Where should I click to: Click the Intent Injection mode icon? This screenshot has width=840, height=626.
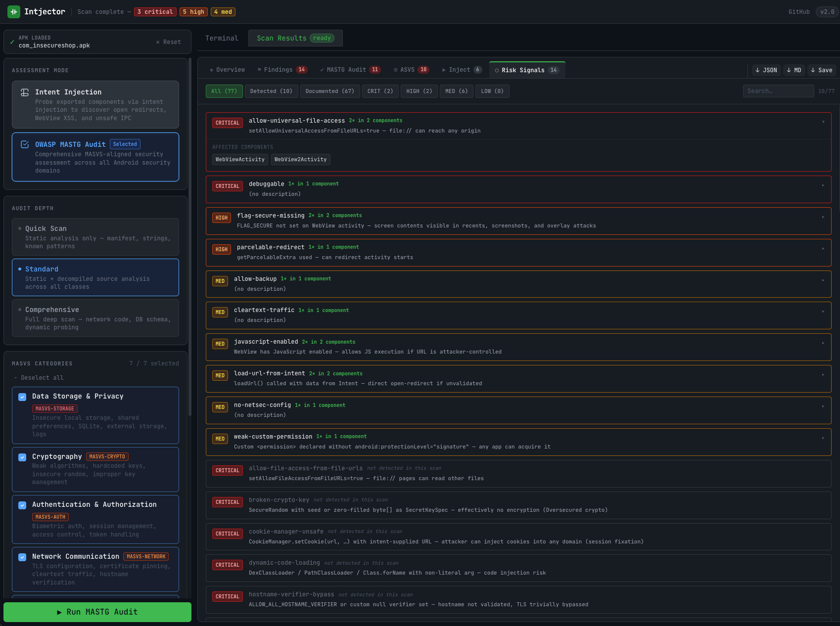(x=25, y=92)
